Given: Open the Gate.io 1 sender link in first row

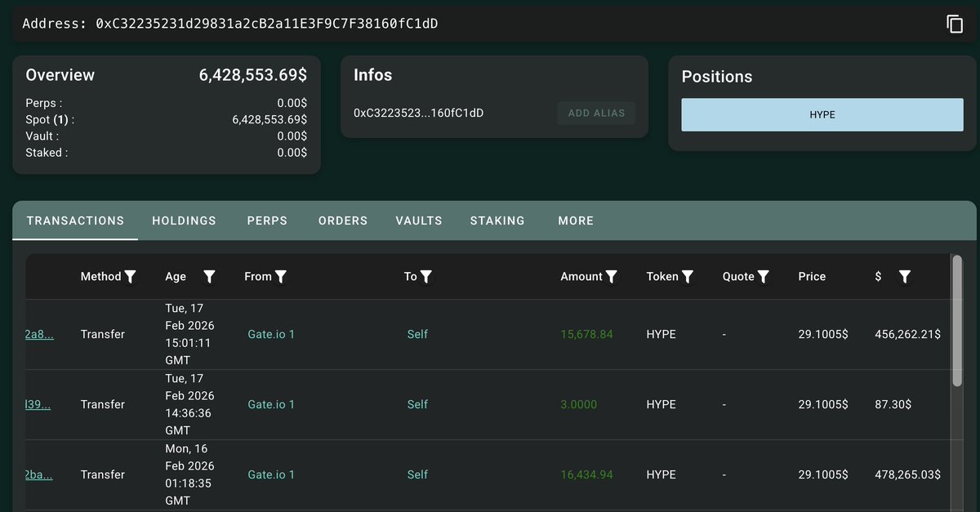Looking at the screenshot, I should (x=271, y=334).
